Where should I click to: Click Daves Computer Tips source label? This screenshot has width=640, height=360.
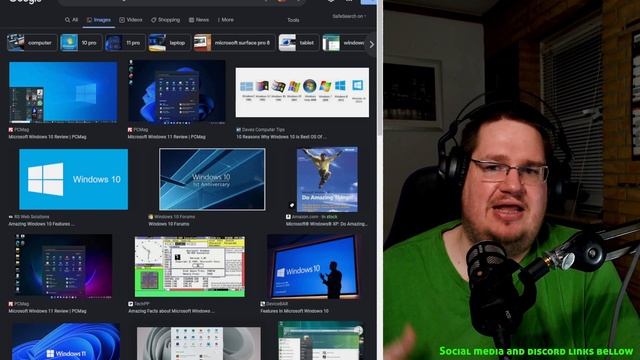[263, 130]
